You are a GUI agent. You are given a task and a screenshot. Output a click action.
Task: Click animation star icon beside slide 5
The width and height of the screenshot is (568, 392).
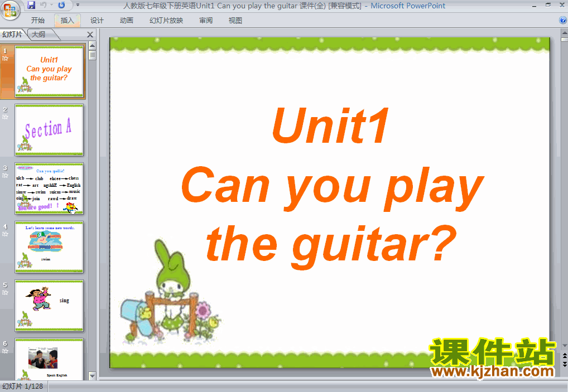point(5,293)
